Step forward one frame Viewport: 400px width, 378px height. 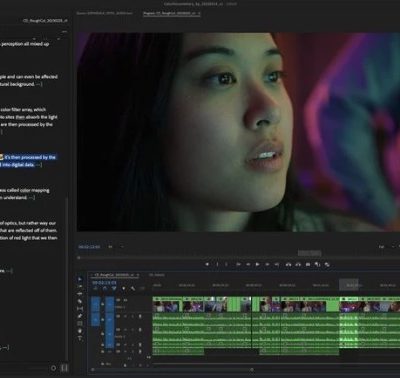[267, 264]
